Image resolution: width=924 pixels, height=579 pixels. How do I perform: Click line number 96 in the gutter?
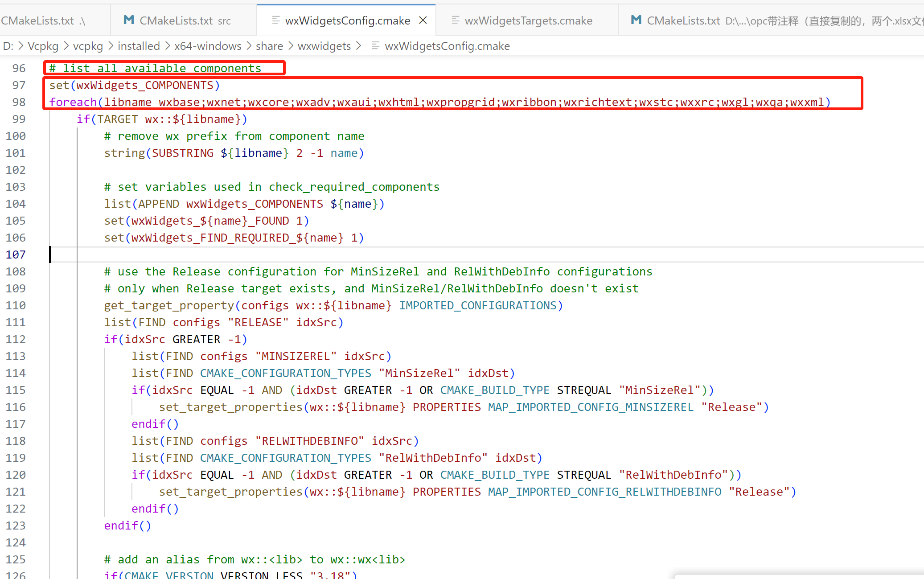(x=19, y=68)
